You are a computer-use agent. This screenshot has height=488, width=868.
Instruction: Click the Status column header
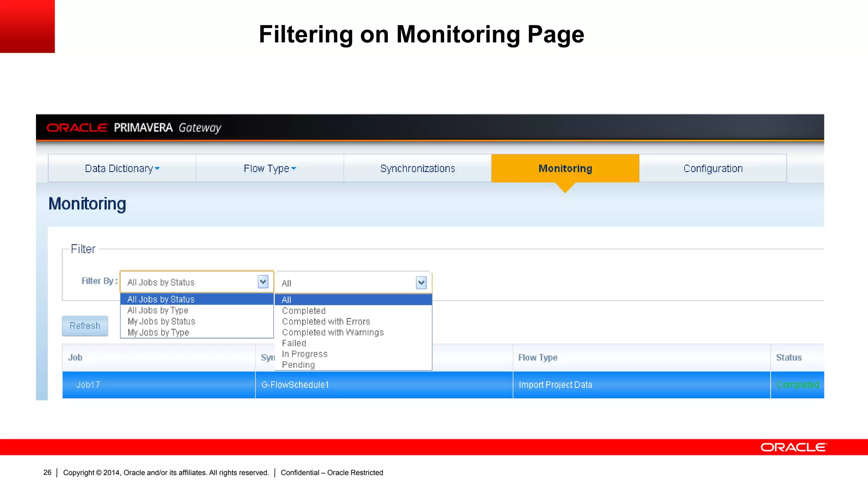pyautogui.click(x=797, y=357)
